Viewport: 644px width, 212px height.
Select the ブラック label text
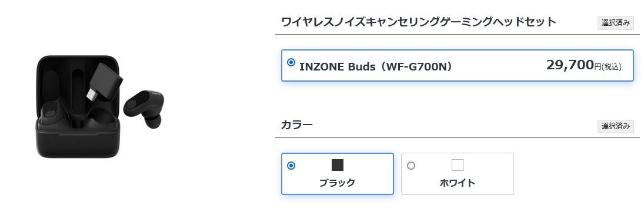point(337,183)
